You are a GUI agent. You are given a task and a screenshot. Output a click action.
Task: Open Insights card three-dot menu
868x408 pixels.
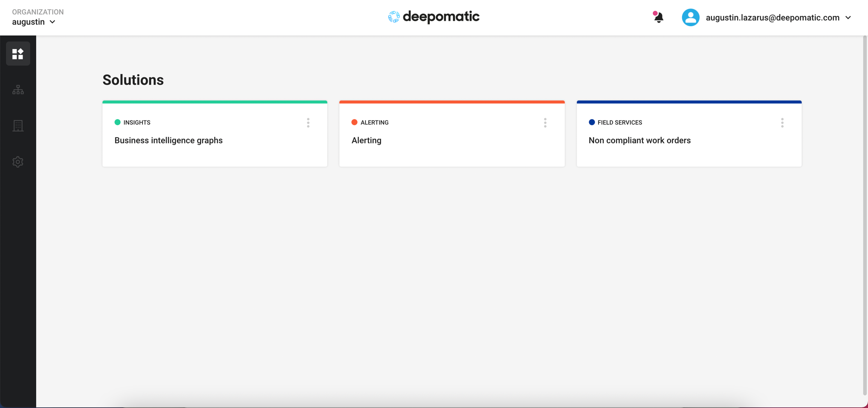tap(308, 123)
